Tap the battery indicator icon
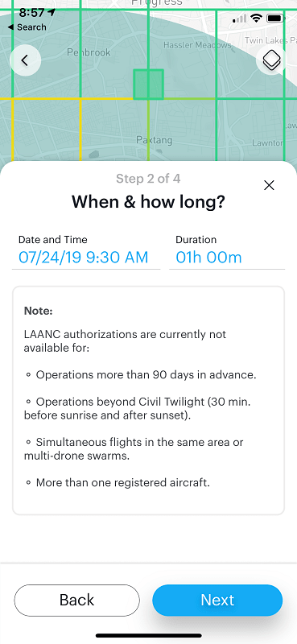The image size is (297, 644). coord(274,18)
